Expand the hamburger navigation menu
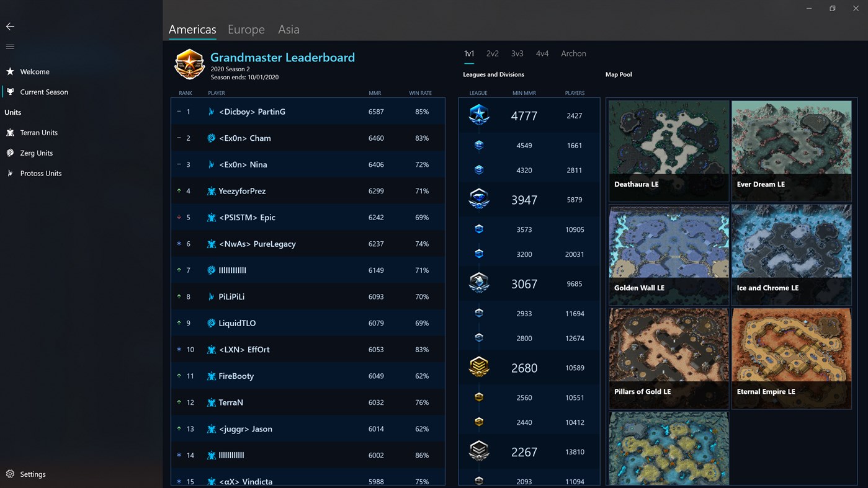868x488 pixels. (x=10, y=46)
